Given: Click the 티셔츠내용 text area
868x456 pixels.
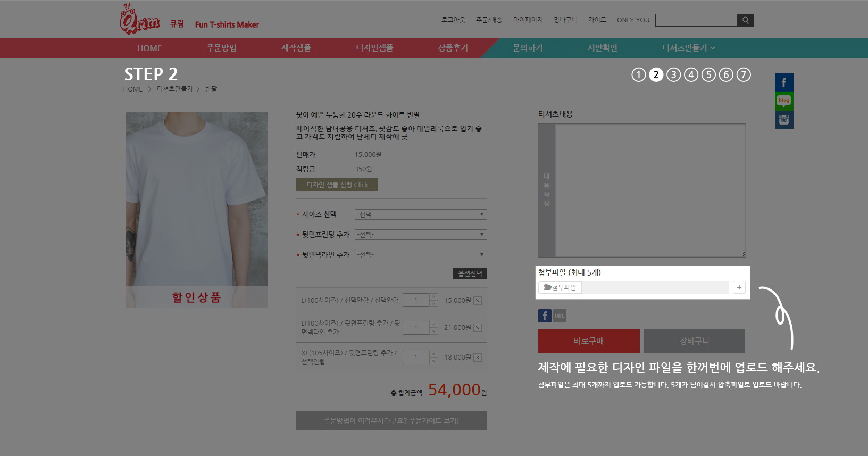Looking at the screenshot, I should click(x=649, y=190).
